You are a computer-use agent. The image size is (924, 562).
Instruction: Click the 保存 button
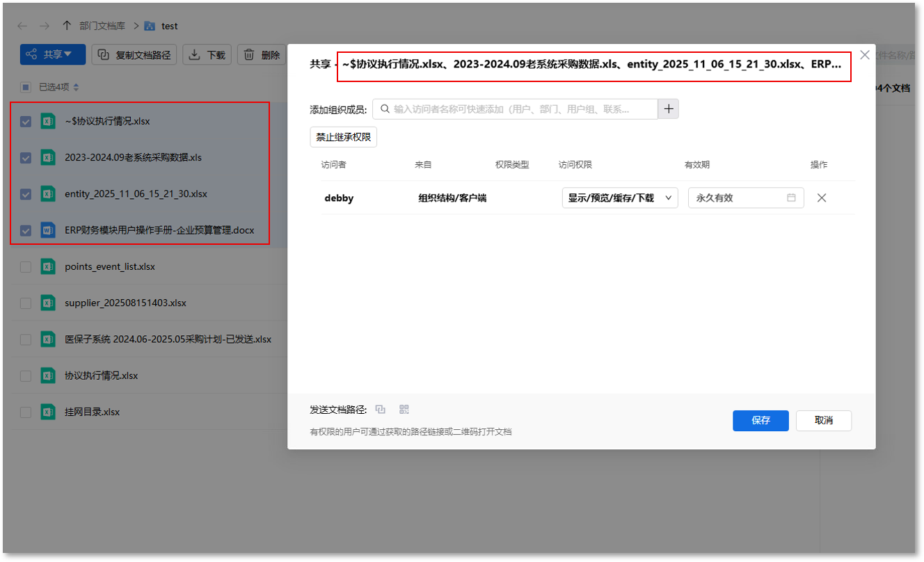point(760,421)
